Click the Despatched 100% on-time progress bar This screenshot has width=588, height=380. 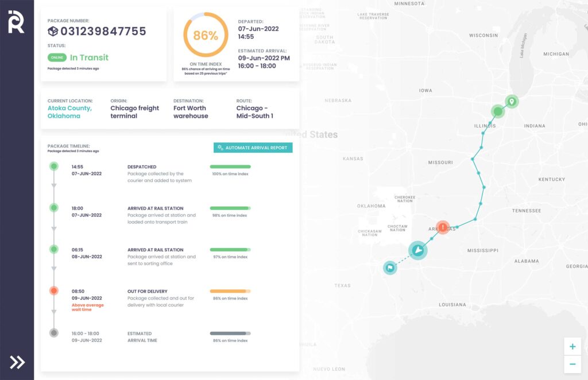click(230, 166)
